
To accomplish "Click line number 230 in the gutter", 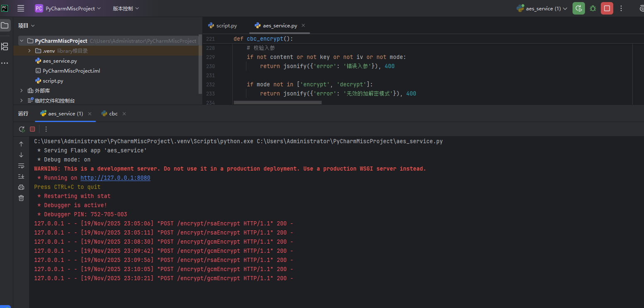I will [211, 66].
